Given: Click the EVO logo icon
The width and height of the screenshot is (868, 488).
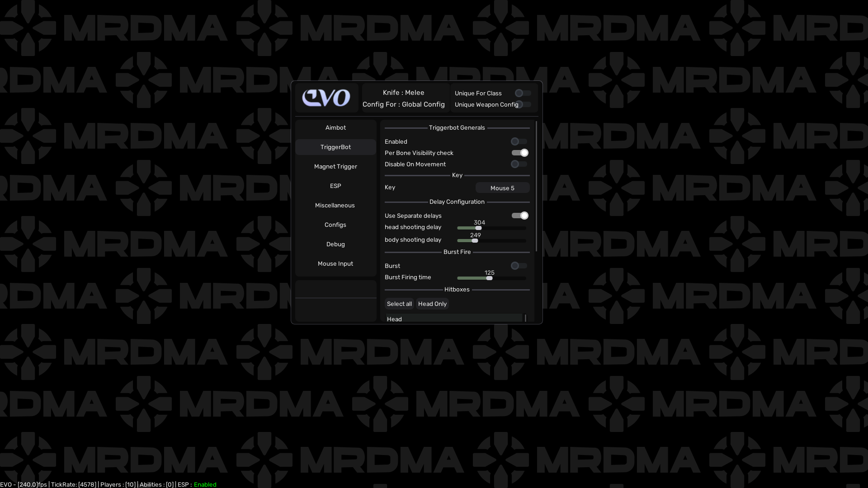Looking at the screenshot, I should pyautogui.click(x=326, y=98).
